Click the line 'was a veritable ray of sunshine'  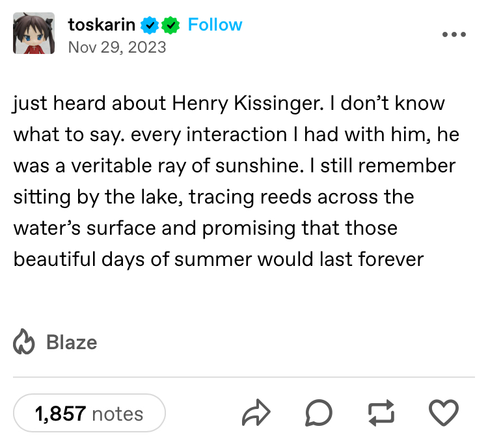click(234, 166)
